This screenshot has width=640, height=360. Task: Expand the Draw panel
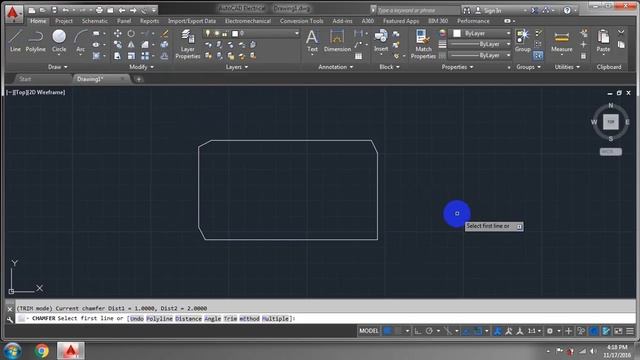pos(58,67)
